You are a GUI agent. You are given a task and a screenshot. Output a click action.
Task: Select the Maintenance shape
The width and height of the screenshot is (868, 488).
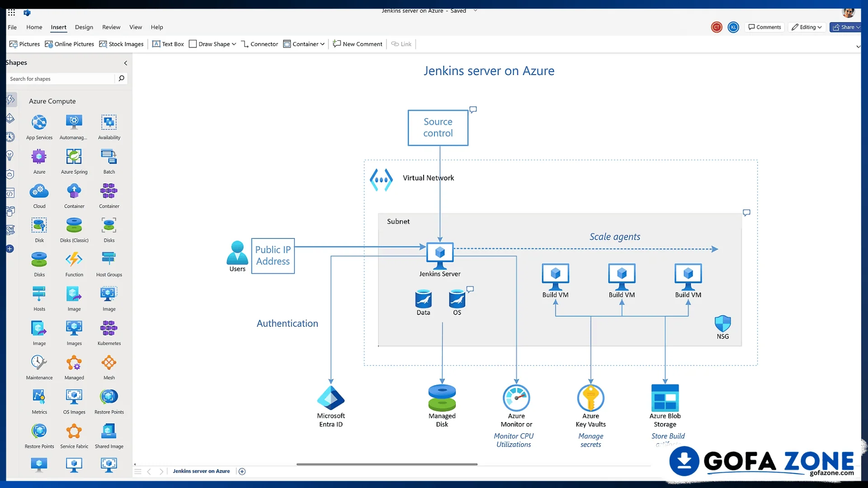pos(39,367)
